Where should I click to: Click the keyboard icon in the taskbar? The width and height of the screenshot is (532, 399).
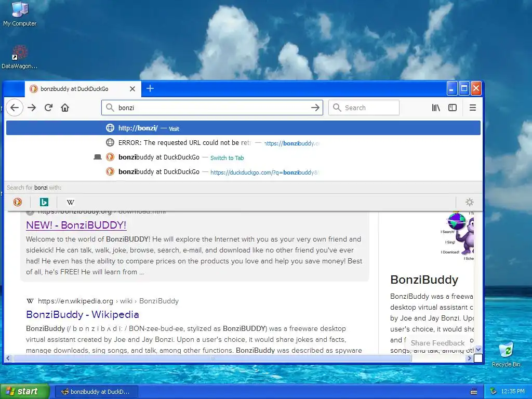(474, 392)
